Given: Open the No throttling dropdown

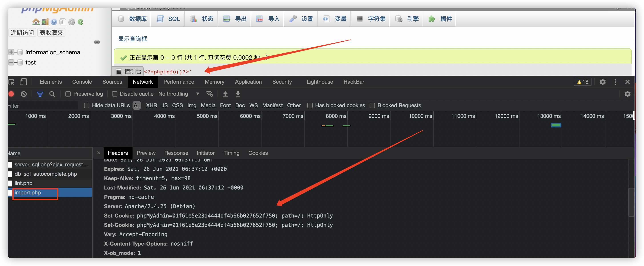Looking at the screenshot, I should [179, 94].
